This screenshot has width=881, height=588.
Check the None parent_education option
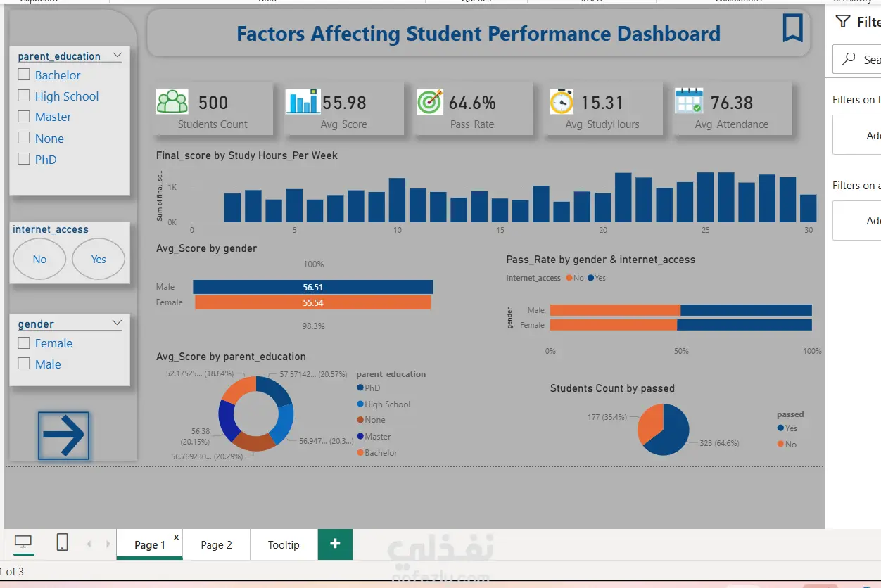(24, 138)
